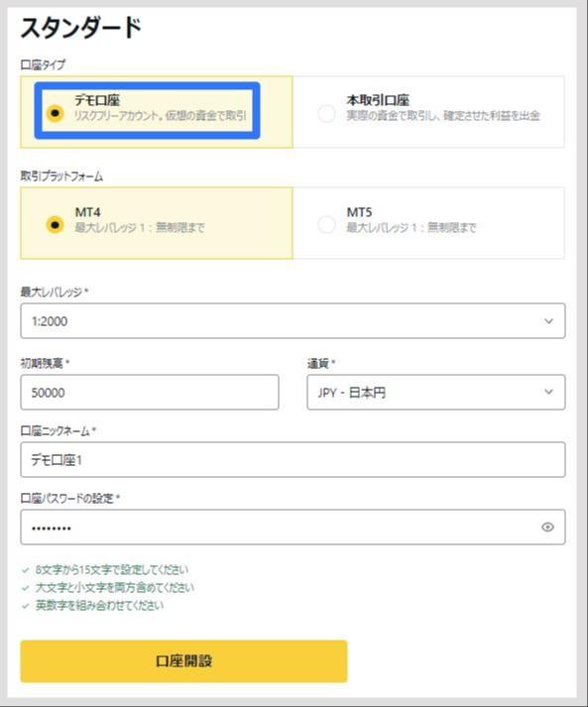The width and height of the screenshot is (588, 707).
Task: Focus the 口座ニックネーム field
Action: pyautogui.click(x=293, y=459)
